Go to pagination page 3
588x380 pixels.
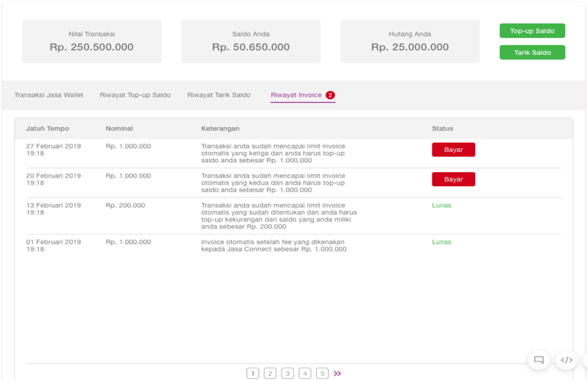(288, 373)
